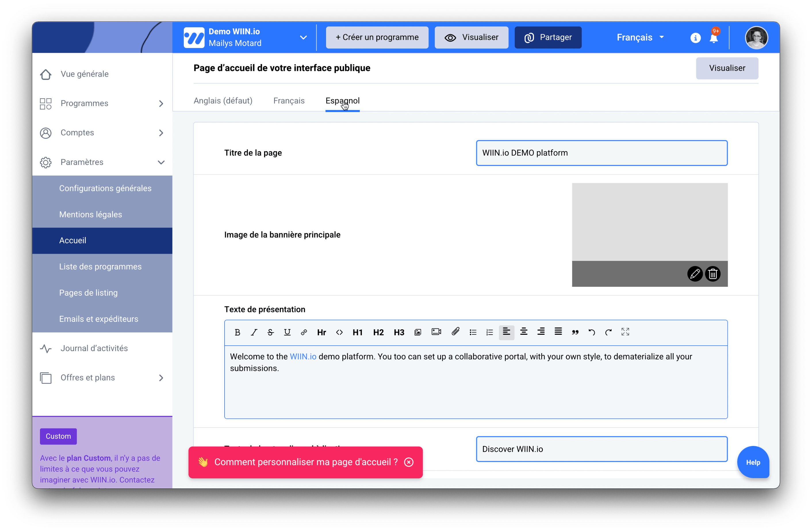Switch to Anglais (défaut) tab
Image resolution: width=812 pixels, height=531 pixels.
tap(223, 101)
